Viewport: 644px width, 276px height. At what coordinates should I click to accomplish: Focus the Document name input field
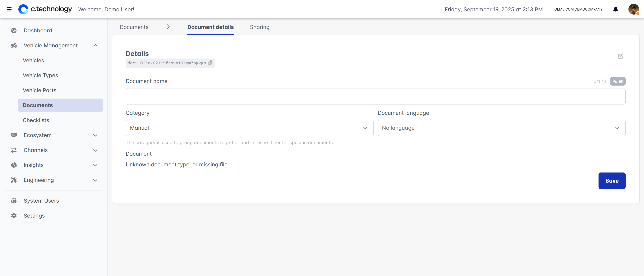tap(375, 96)
